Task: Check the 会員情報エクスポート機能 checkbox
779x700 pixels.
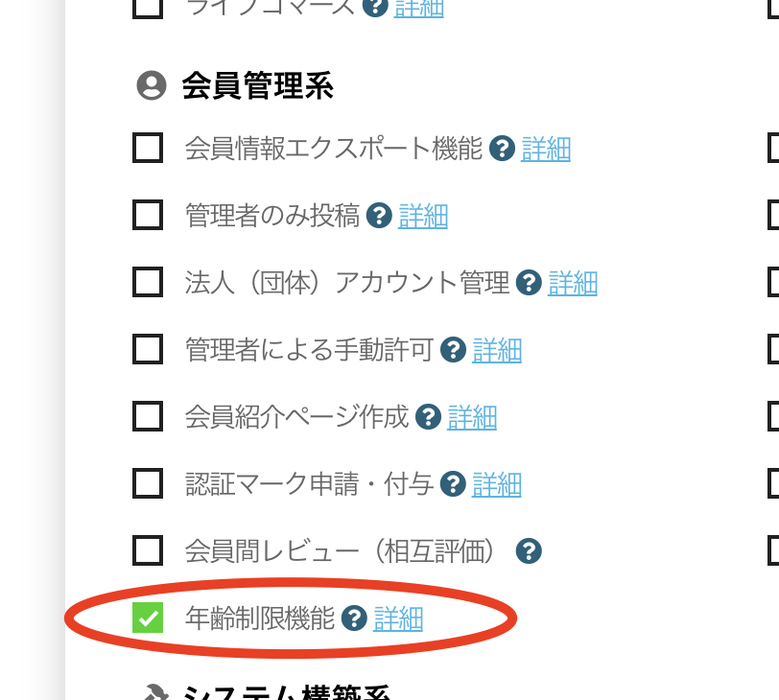Action: click(147, 150)
